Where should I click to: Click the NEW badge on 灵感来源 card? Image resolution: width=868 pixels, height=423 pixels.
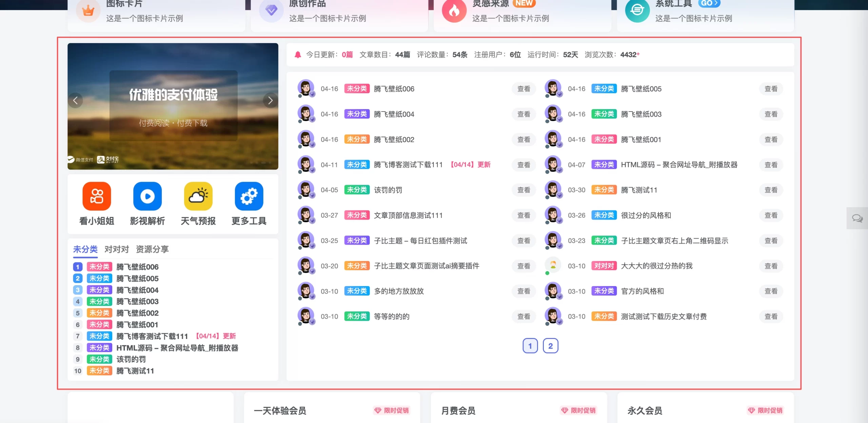(x=524, y=3)
